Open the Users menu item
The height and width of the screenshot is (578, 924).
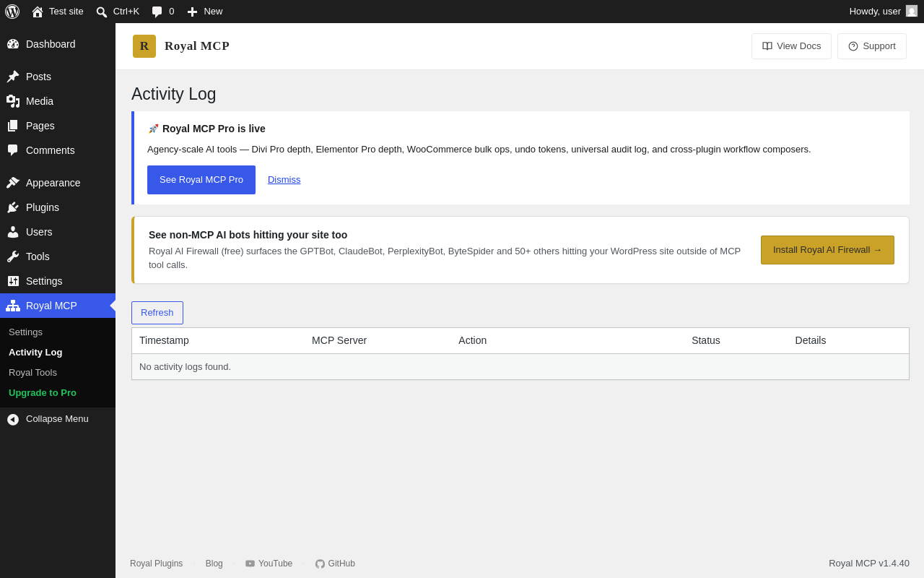(58, 232)
